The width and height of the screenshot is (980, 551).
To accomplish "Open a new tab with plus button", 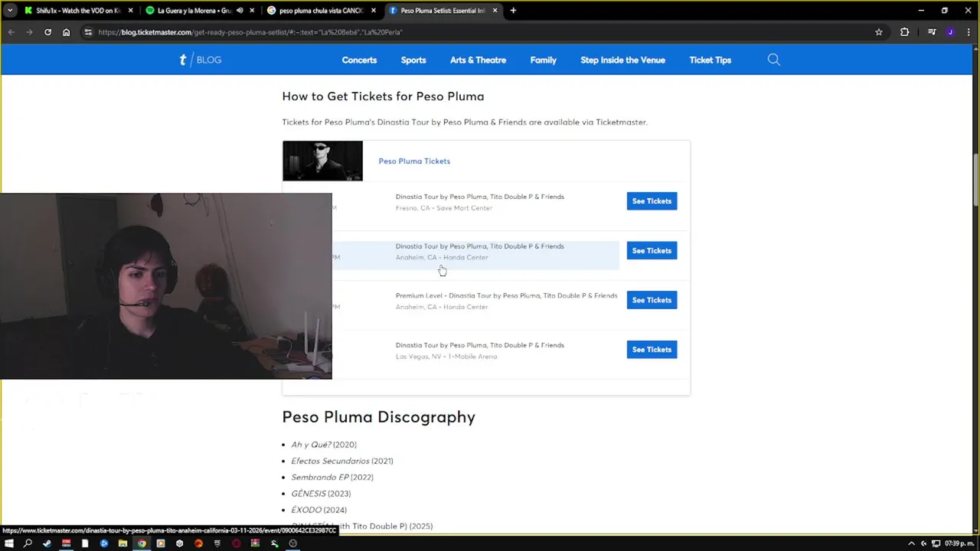I will pos(513,11).
